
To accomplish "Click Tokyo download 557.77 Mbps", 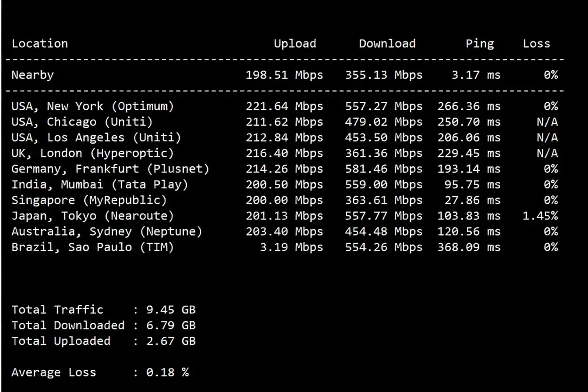I will (384, 216).
